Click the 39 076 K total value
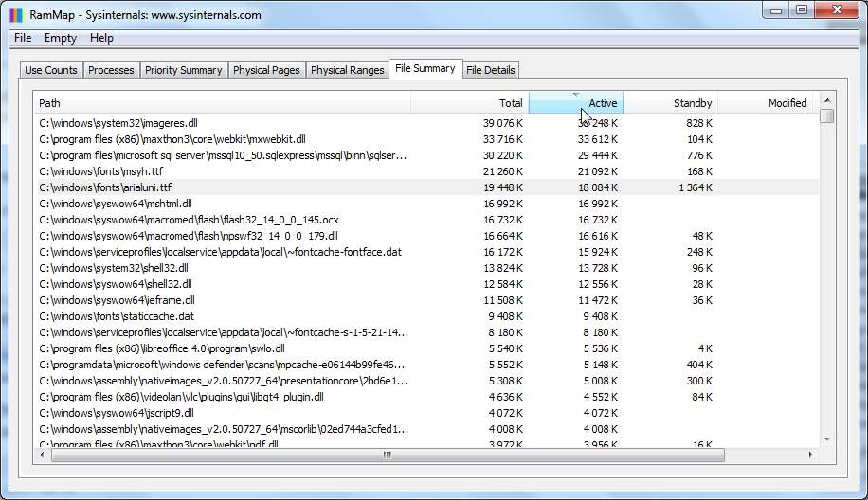 (502, 123)
